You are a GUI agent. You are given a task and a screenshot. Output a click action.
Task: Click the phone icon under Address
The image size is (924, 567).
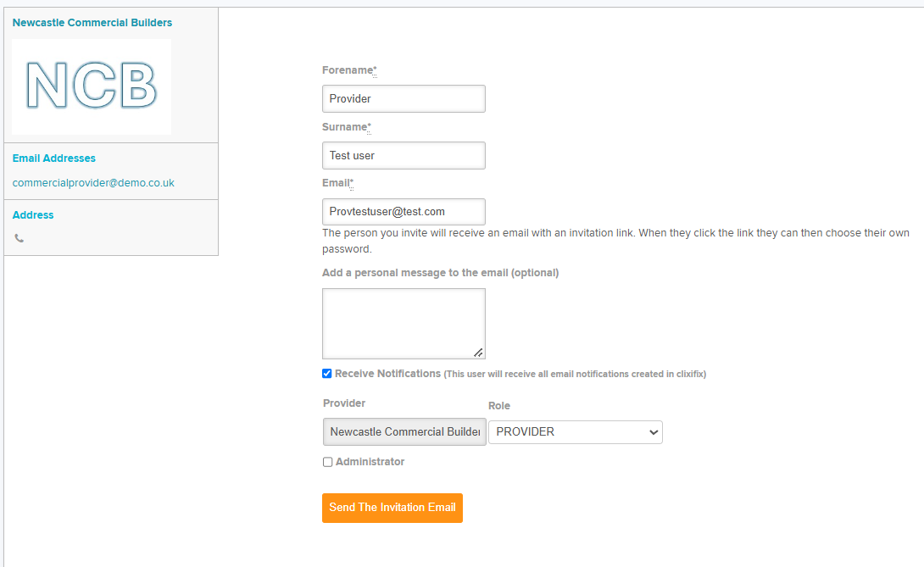pyautogui.click(x=19, y=238)
